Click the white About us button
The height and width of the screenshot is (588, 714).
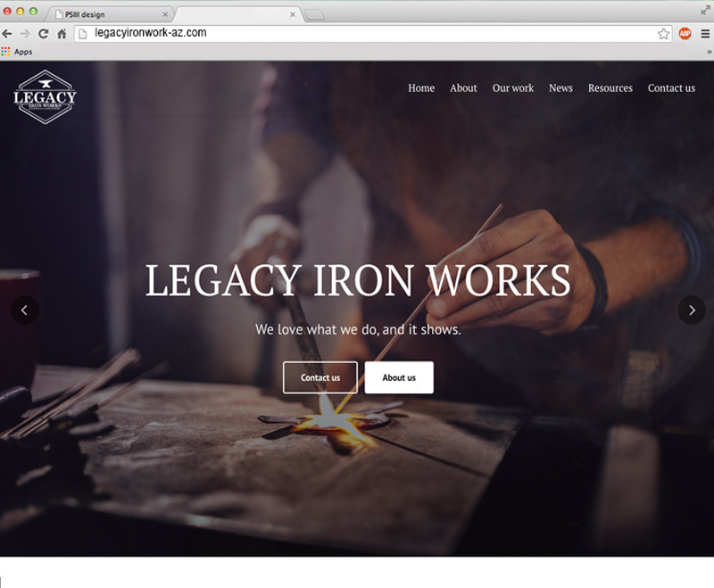(399, 377)
